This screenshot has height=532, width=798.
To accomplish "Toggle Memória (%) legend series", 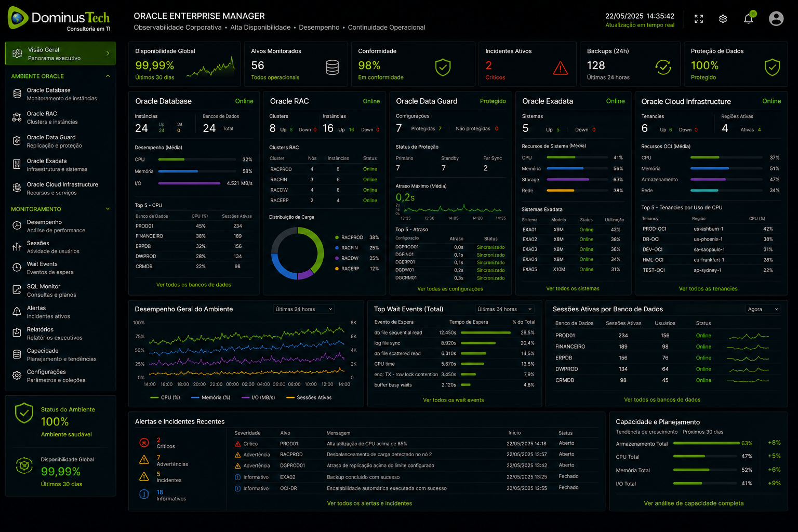I will [210, 397].
